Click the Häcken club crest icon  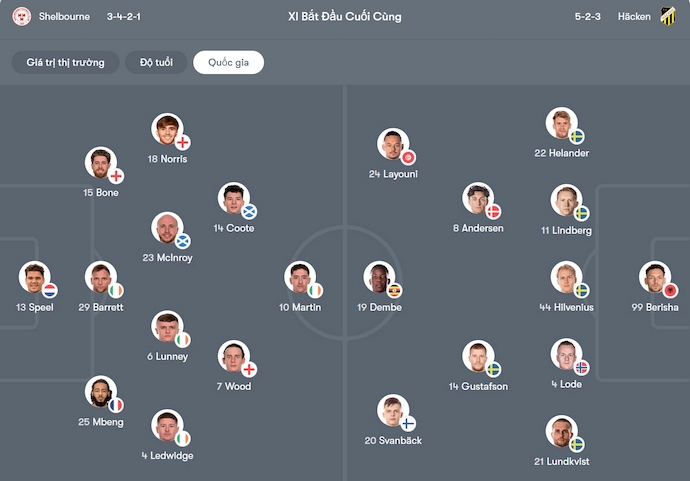pyautogui.click(x=668, y=16)
